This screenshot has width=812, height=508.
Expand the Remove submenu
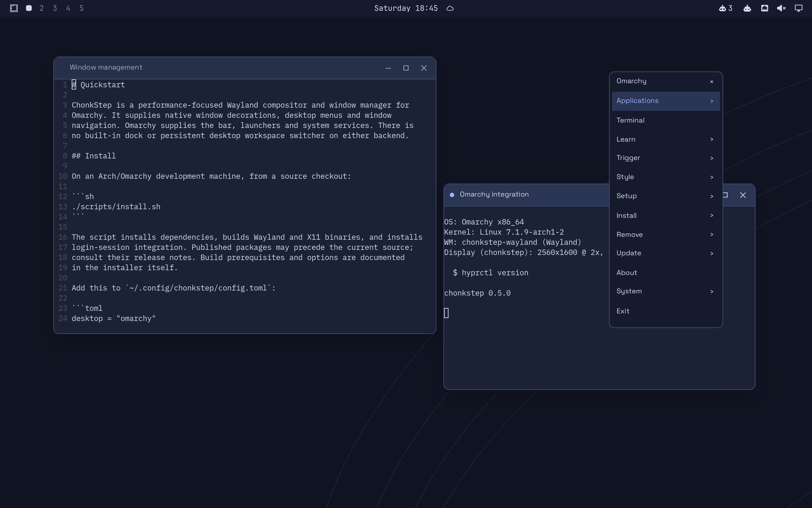click(x=666, y=235)
